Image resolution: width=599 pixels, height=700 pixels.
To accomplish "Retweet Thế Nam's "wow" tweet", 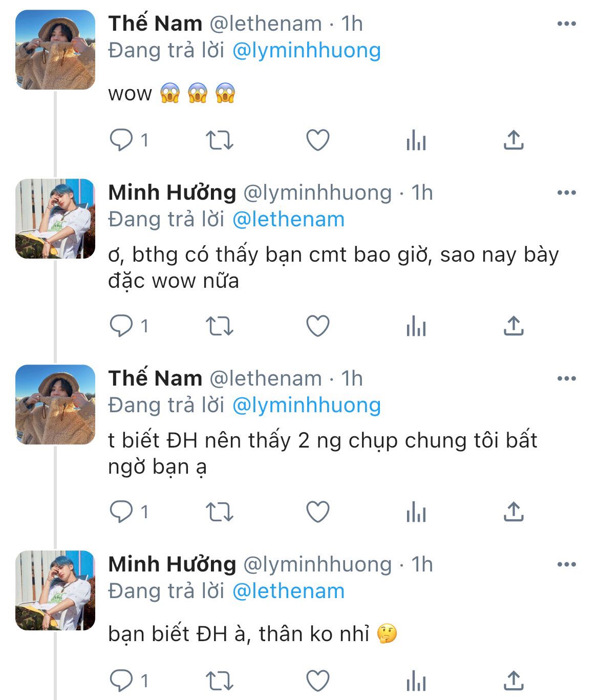I will coord(219,140).
